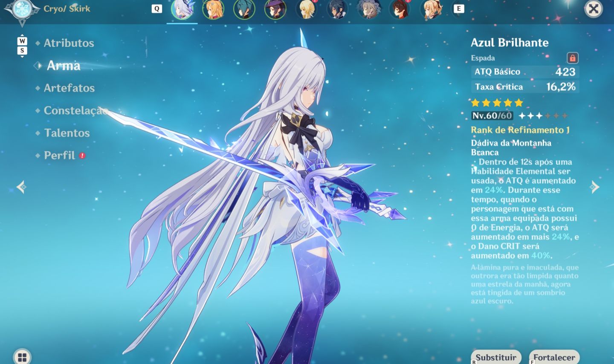The image size is (614, 364).
Task: Click the ascension phase stars beside the level
Action: point(543,116)
